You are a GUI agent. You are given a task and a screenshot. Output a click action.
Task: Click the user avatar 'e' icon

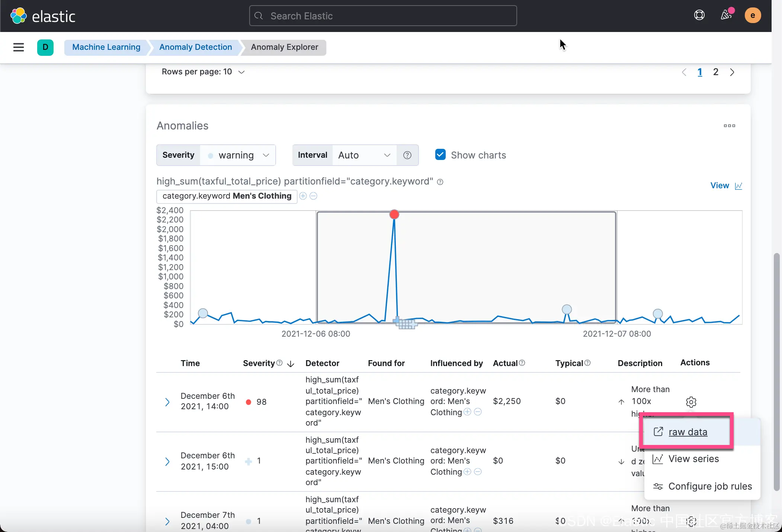pyautogui.click(x=752, y=15)
